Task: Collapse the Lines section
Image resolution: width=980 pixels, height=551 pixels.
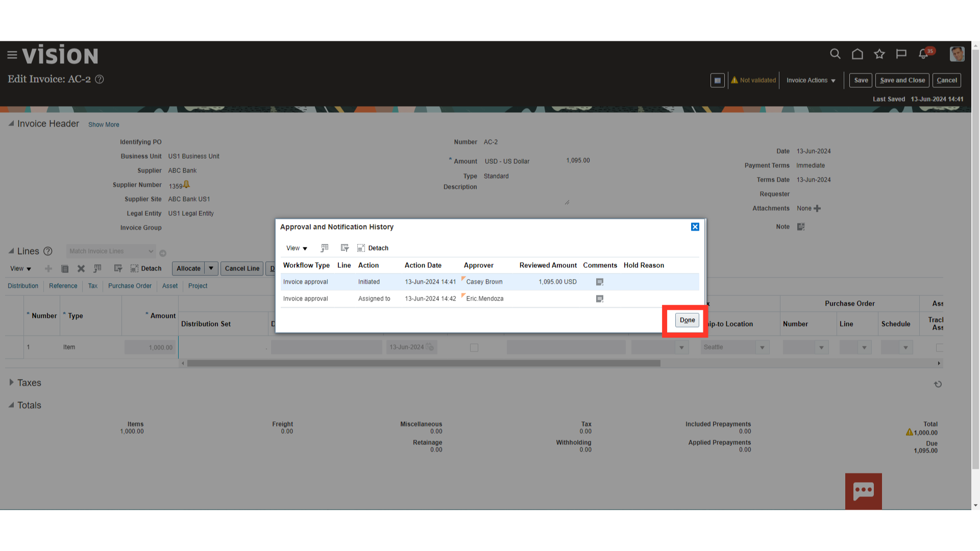Action: click(x=11, y=251)
